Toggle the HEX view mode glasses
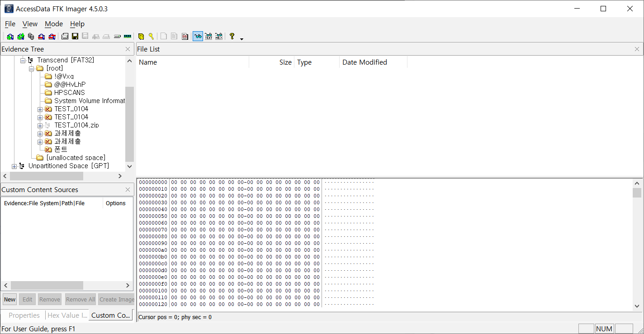Screen dimensions: 644x334 point(219,37)
